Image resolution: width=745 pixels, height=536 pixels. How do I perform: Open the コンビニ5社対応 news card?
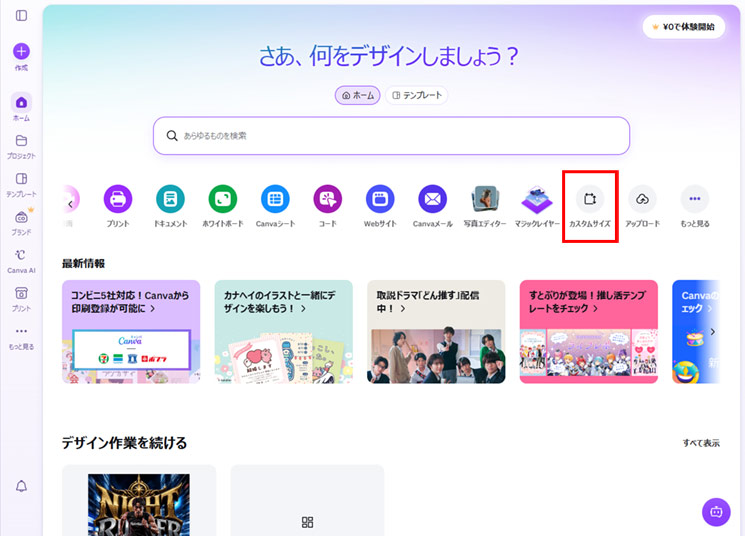[131, 332]
